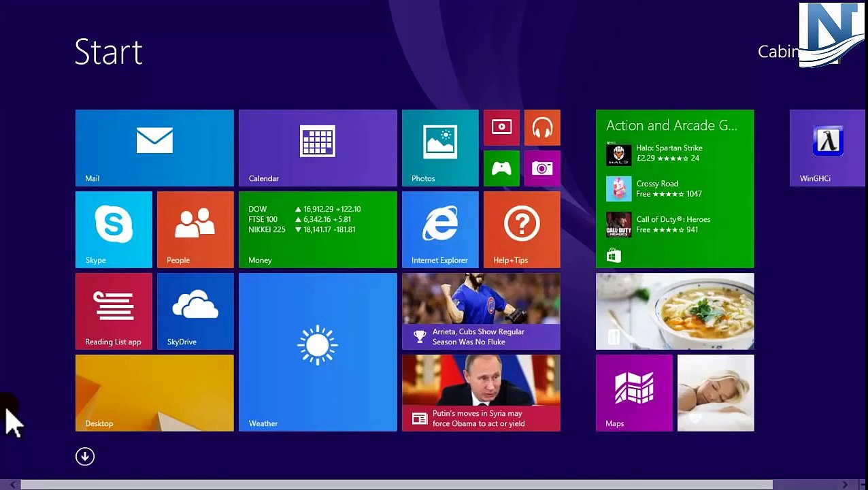Click the horizontal scrollbar thumb
868x490 pixels.
[397, 485]
